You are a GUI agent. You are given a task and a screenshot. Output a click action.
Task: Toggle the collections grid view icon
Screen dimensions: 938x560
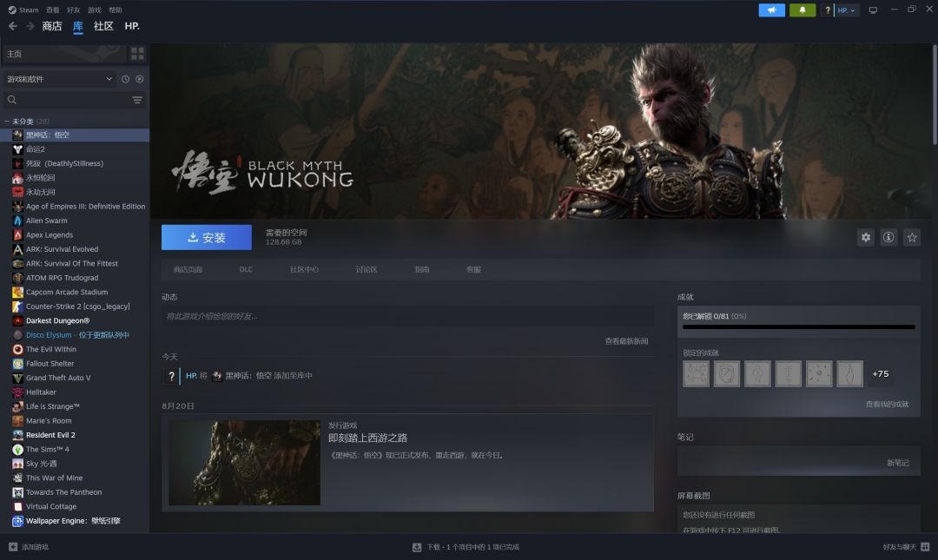[137, 54]
